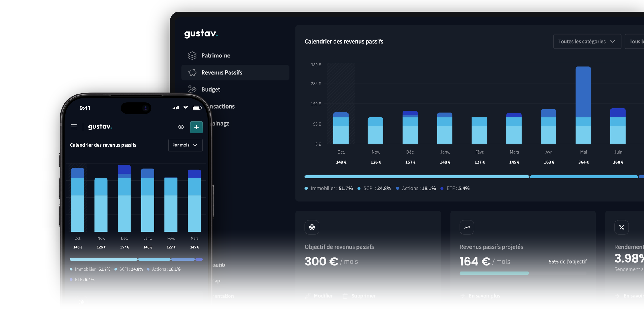Click Supprimer in the Objectif card
The image size is (644, 311).
359,296
